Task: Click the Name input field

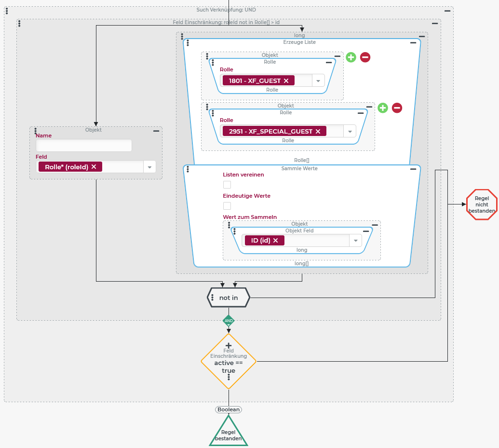Action: coord(84,146)
